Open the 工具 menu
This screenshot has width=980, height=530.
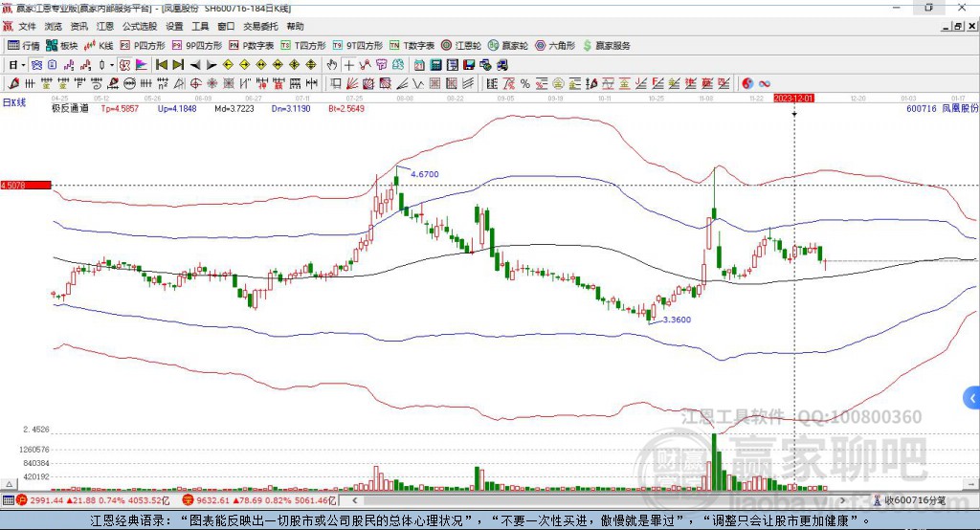tap(200, 26)
